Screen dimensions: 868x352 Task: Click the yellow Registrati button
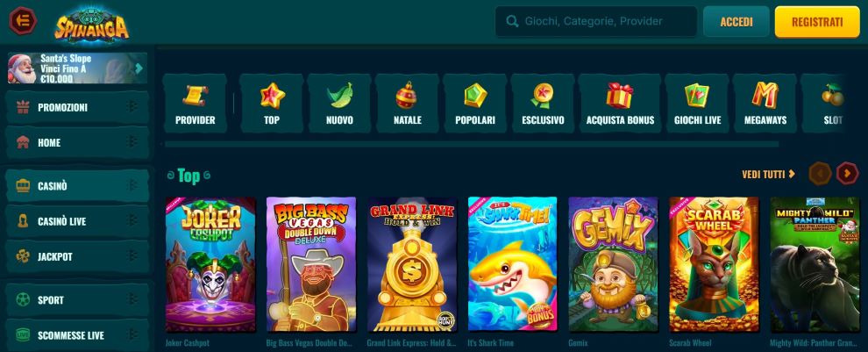[817, 22]
